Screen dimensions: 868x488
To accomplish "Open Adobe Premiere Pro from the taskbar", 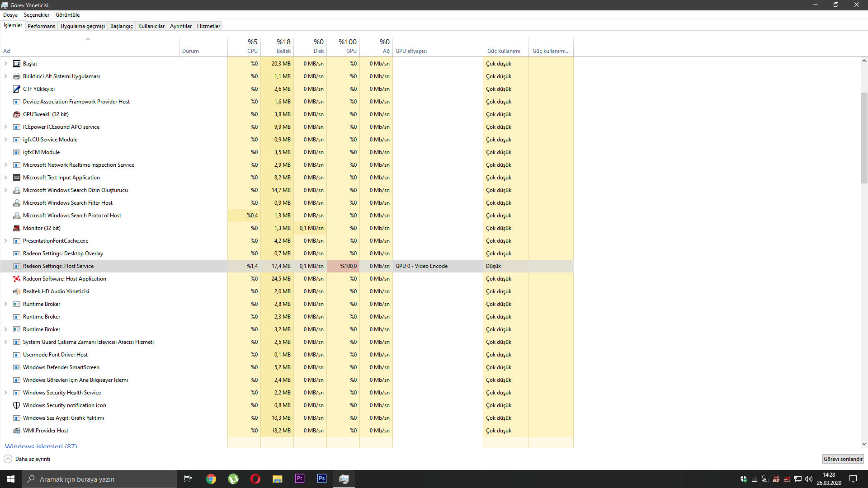I will tap(299, 479).
